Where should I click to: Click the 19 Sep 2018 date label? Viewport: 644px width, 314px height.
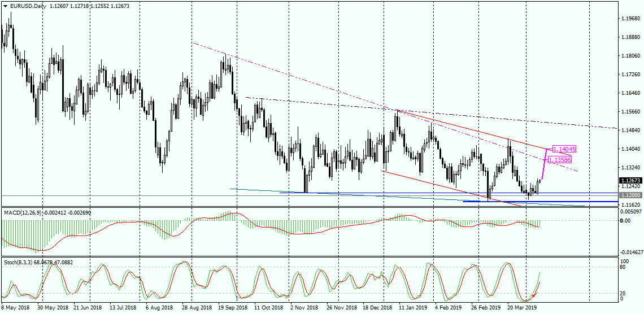click(x=234, y=307)
